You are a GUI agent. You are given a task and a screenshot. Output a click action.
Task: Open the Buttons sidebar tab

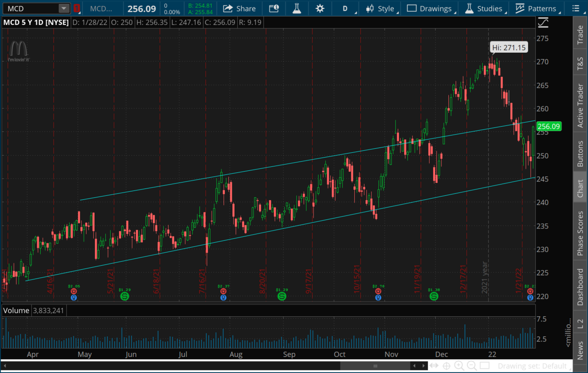580,153
